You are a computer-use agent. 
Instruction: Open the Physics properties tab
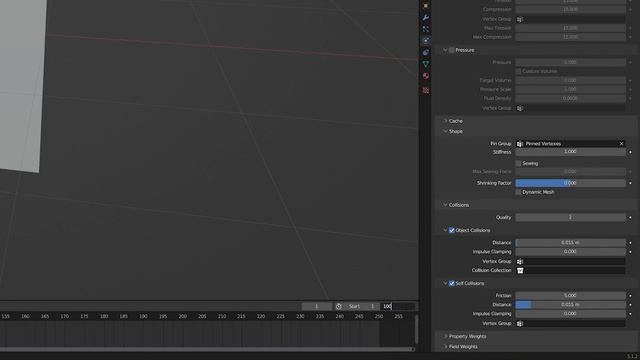[426, 40]
